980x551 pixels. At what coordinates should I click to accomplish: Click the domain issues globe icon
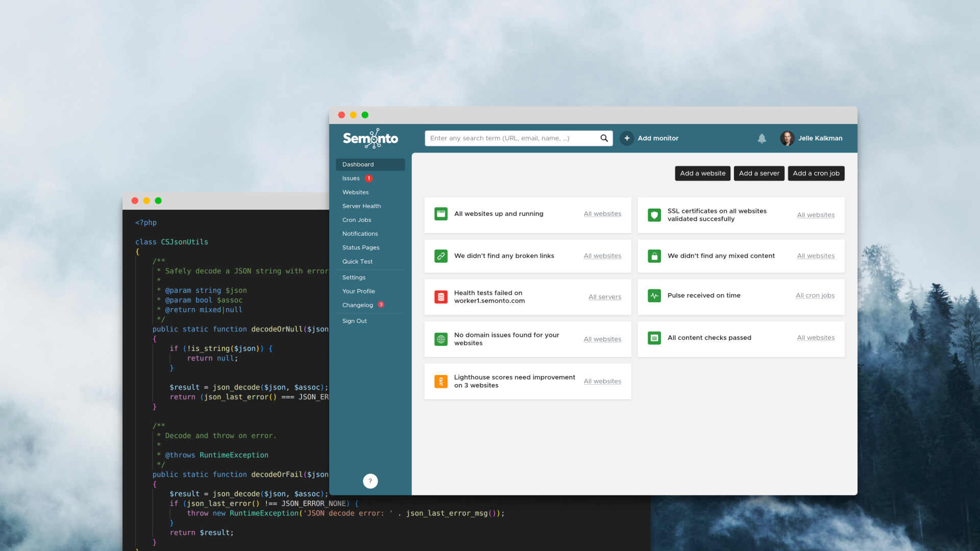pyautogui.click(x=441, y=339)
